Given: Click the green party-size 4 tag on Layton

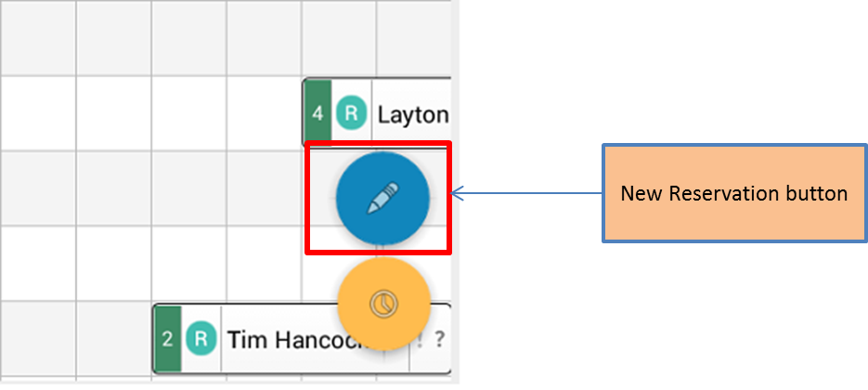Looking at the screenshot, I should pos(317,113).
